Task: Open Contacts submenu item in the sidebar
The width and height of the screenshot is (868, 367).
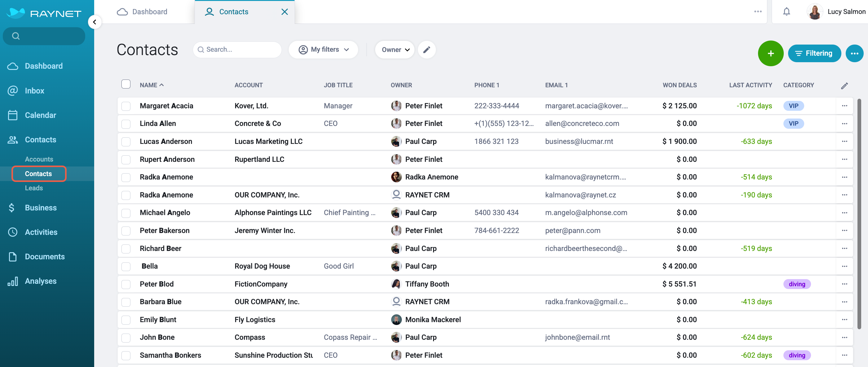Action: (39, 174)
